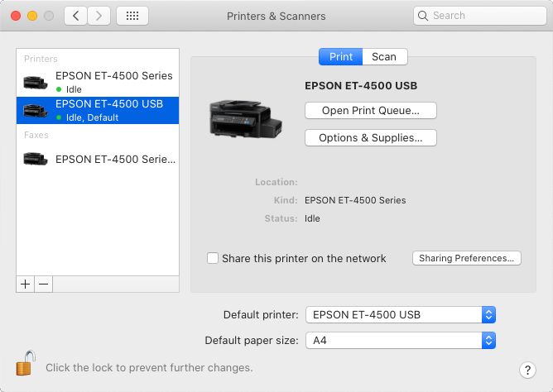Click the plus button to add printer
The height and width of the screenshot is (392, 553).
[x=25, y=284]
